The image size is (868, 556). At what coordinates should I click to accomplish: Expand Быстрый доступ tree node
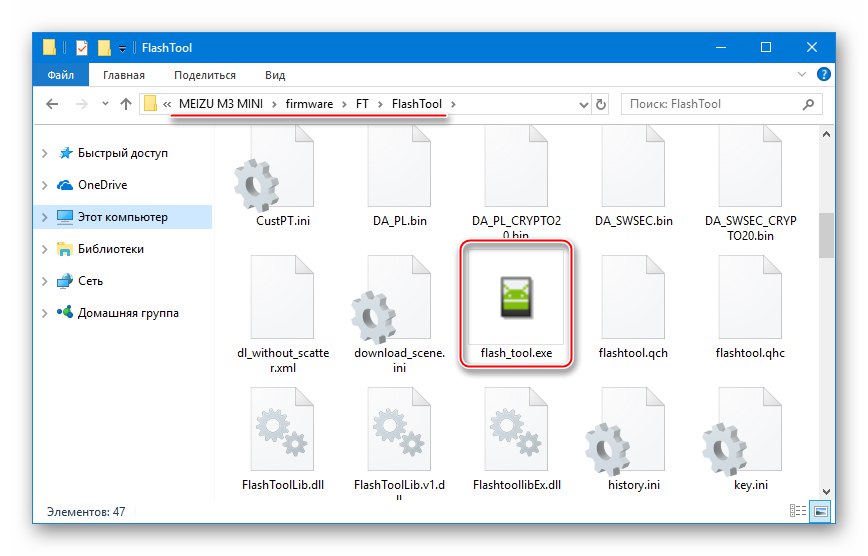coord(45,153)
